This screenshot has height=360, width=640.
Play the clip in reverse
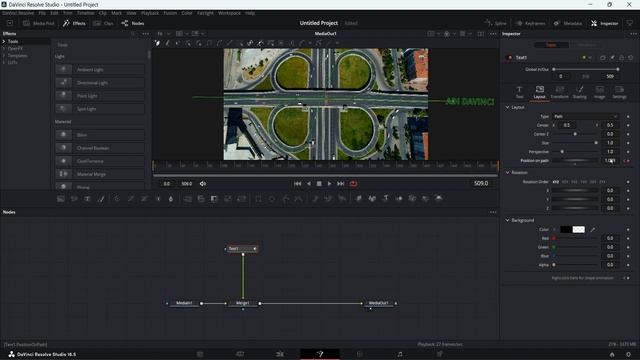coord(309,184)
